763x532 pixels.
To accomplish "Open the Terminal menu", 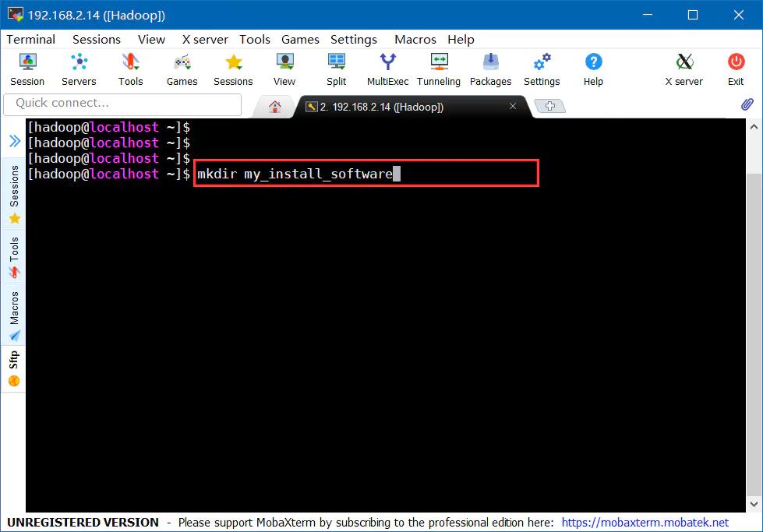I will pos(31,39).
